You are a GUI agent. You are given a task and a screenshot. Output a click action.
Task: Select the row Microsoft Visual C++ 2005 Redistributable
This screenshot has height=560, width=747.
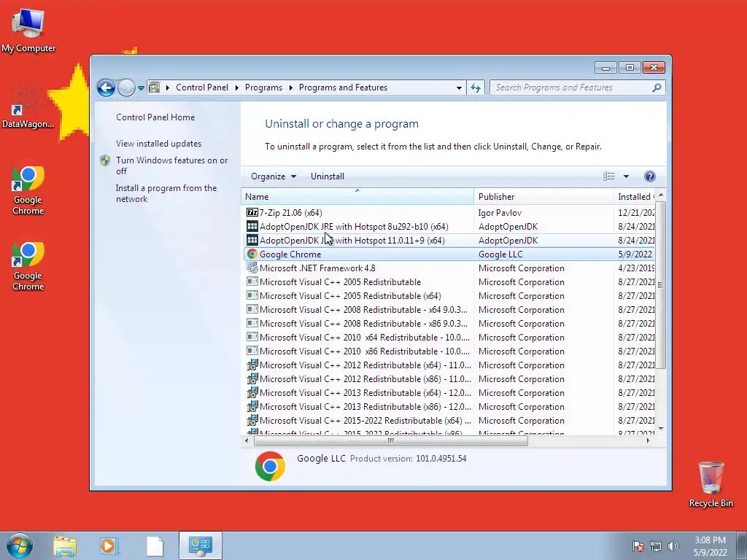pos(449,281)
